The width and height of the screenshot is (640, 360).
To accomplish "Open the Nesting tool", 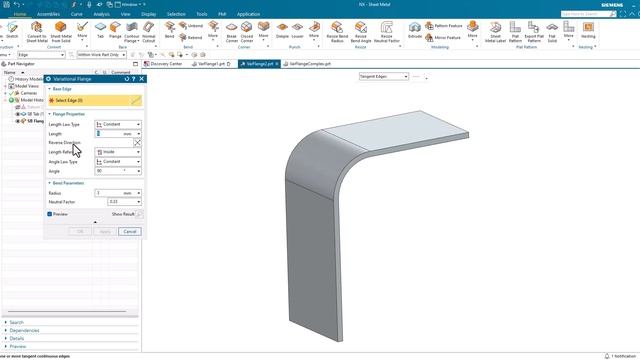I will tap(588, 31).
